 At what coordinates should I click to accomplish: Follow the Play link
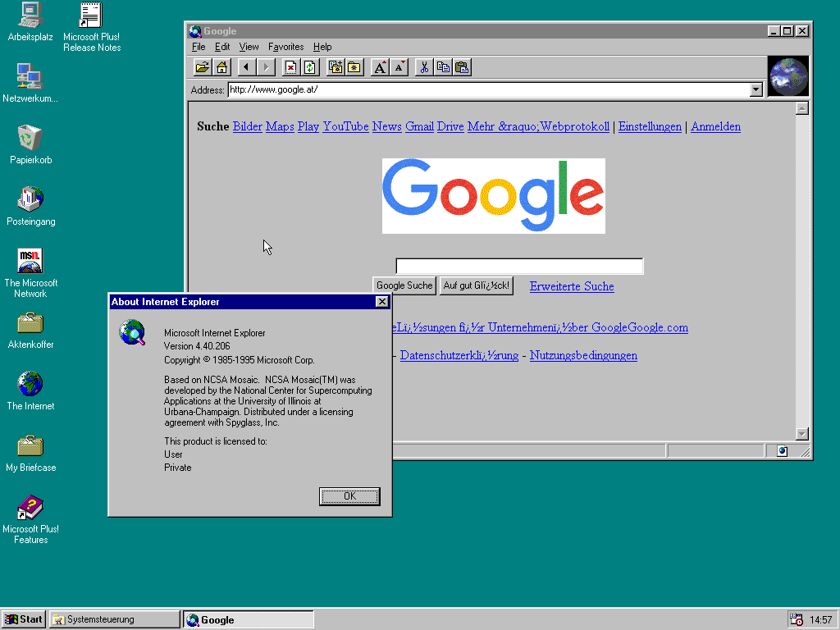(x=308, y=127)
